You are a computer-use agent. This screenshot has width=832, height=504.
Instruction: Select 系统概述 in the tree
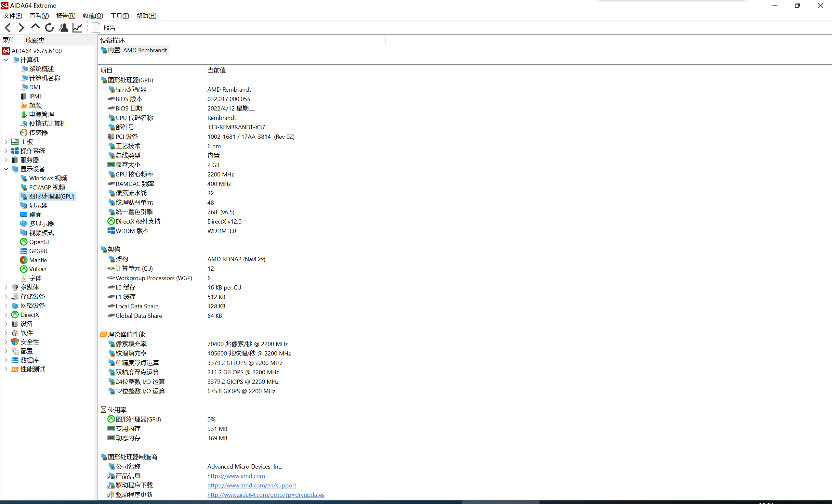tap(42, 69)
